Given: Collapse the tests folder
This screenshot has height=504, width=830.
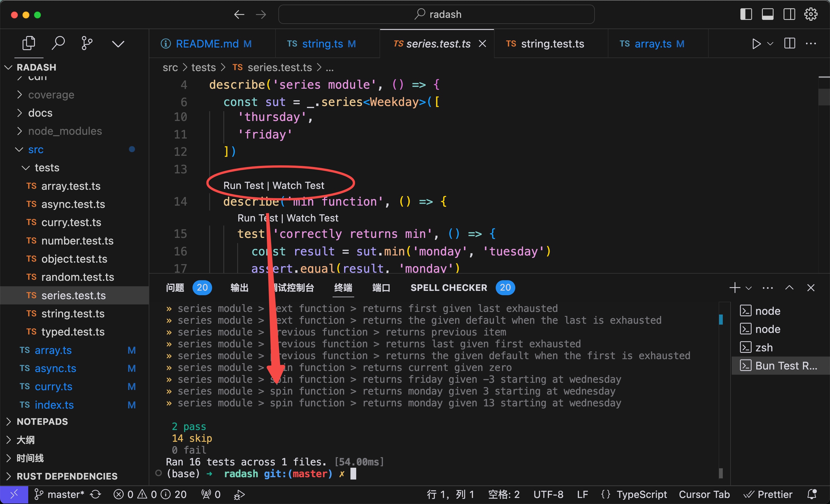Looking at the screenshot, I should tap(47, 168).
